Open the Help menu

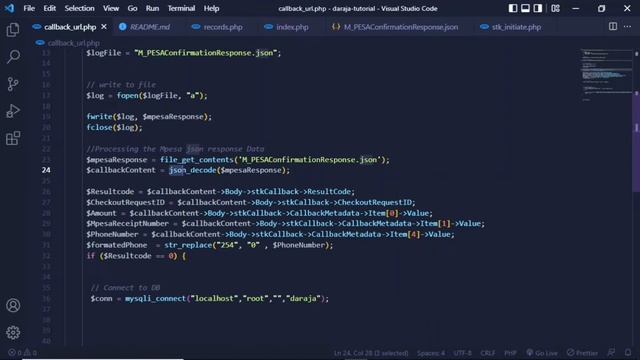tap(211, 8)
